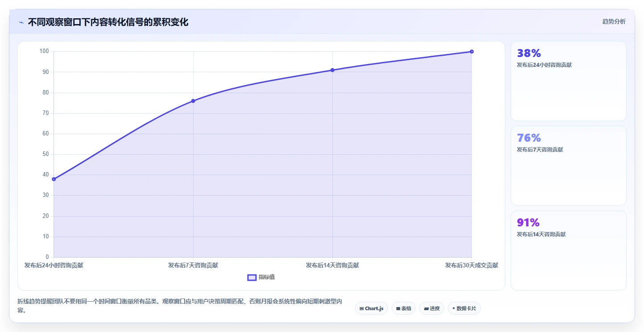Open the 38% stat card
This screenshot has width=644, height=332.
tap(568, 81)
